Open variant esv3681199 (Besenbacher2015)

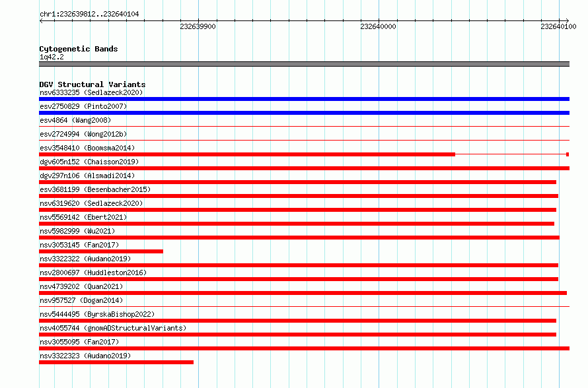coord(95,189)
